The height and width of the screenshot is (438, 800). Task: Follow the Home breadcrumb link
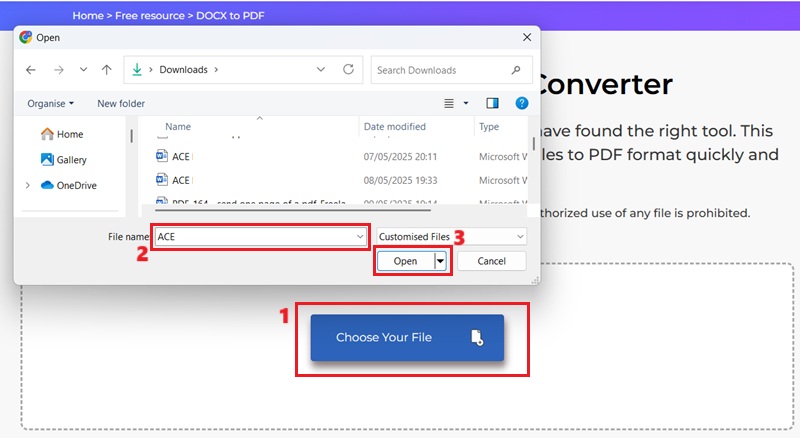coord(88,16)
